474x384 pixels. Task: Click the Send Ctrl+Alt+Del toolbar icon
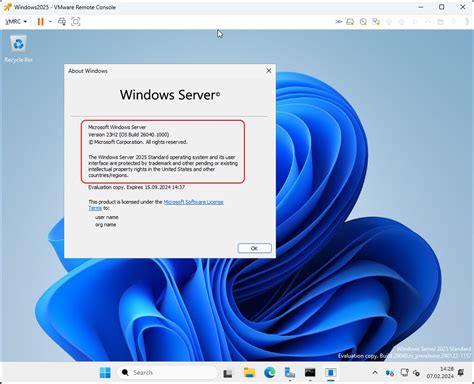pyautogui.click(x=62, y=22)
